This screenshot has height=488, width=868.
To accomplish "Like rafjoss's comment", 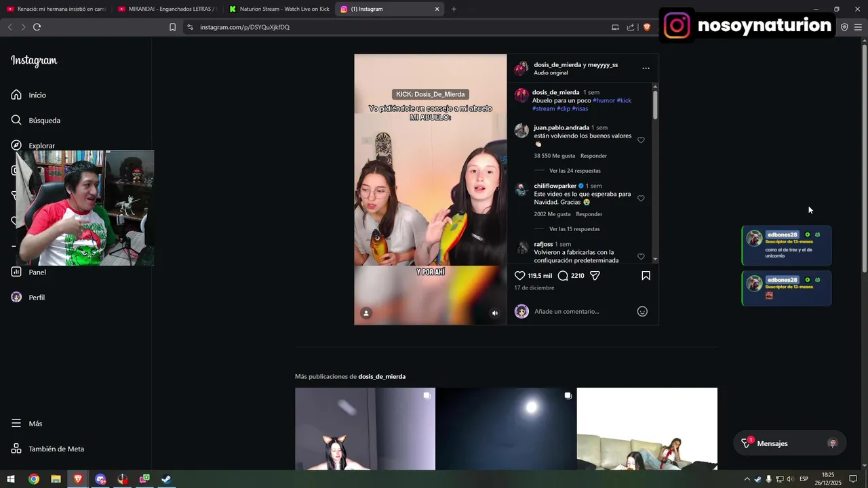I will tap(641, 257).
